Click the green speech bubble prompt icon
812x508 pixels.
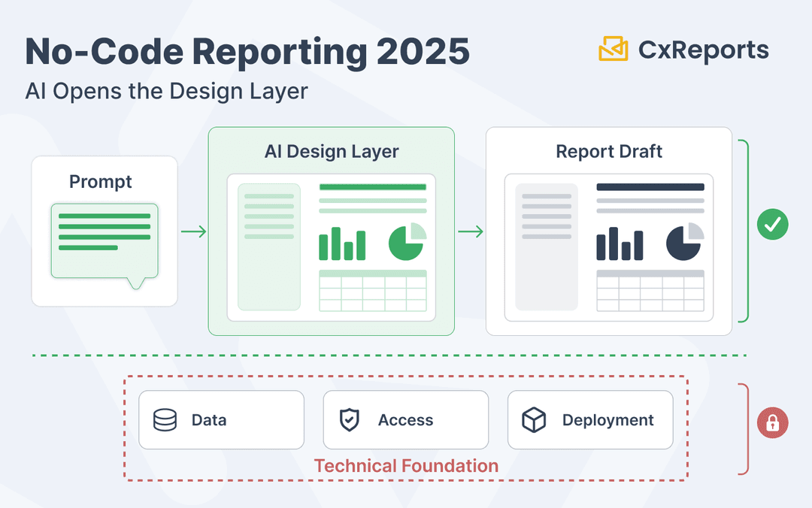click(105, 246)
